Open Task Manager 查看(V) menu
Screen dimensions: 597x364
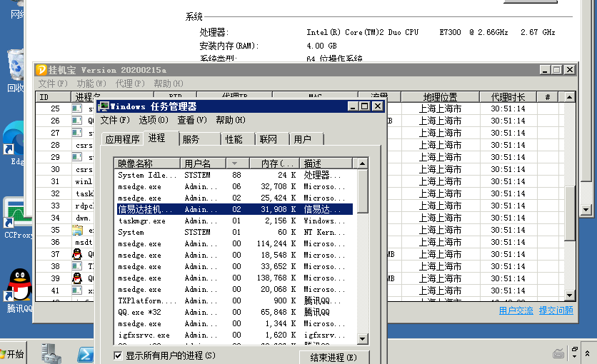[192, 120]
